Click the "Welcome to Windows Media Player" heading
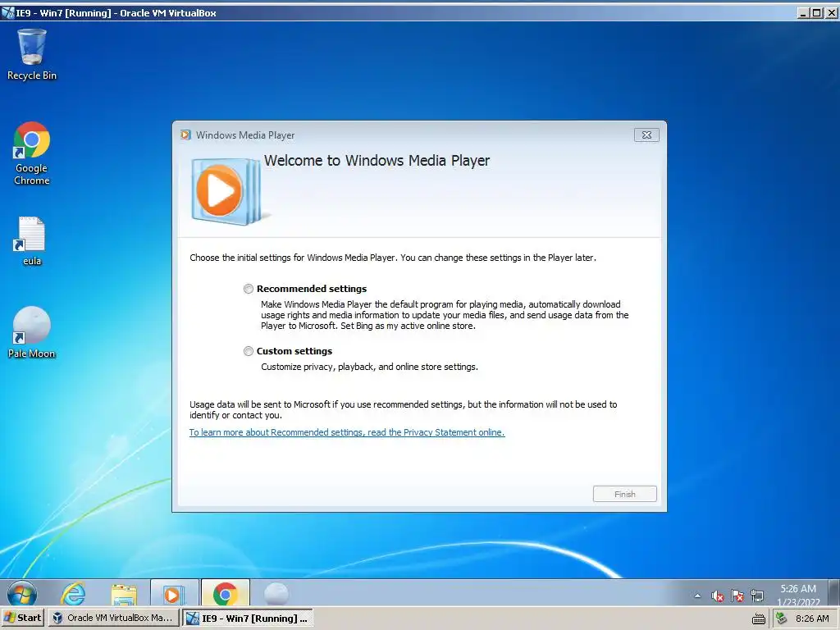Image resolution: width=840 pixels, height=630 pixels. click(377, 161)
